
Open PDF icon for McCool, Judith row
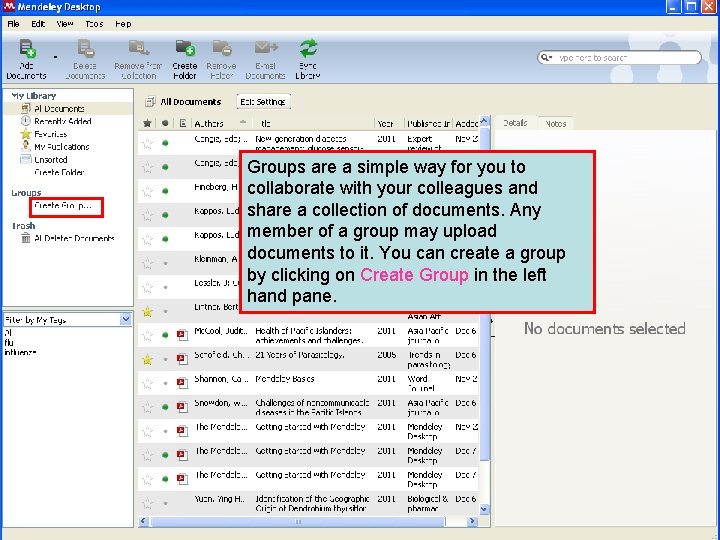click(x=182, y=335)
